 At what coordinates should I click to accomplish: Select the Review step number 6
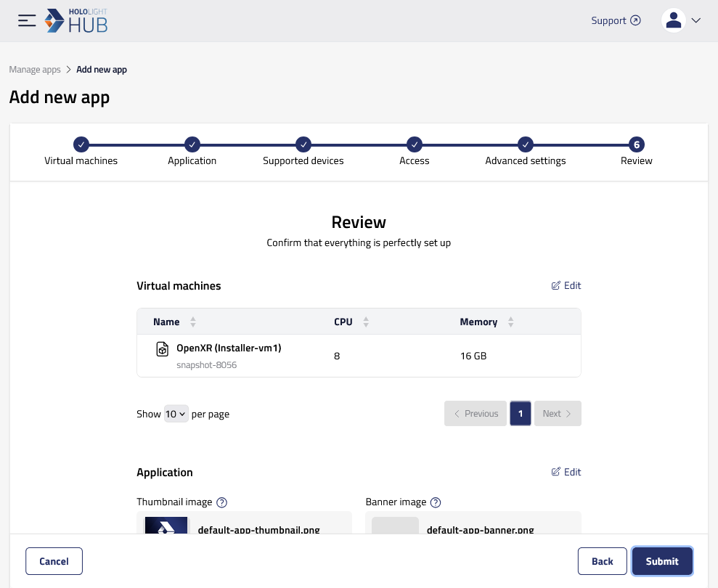click(637, 144)
